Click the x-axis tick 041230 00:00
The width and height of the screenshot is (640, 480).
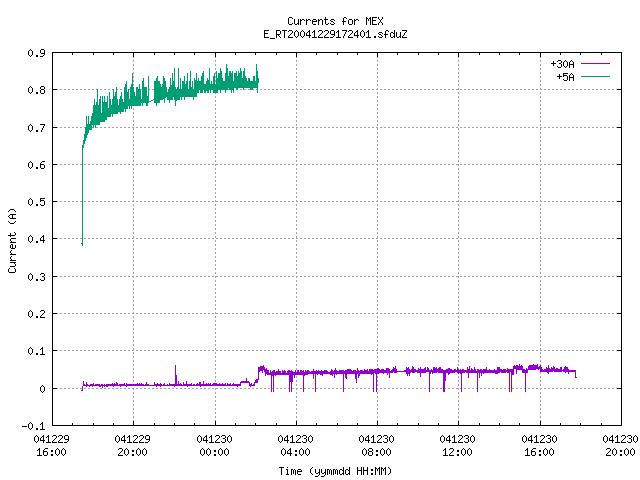[x=214, y=446]
